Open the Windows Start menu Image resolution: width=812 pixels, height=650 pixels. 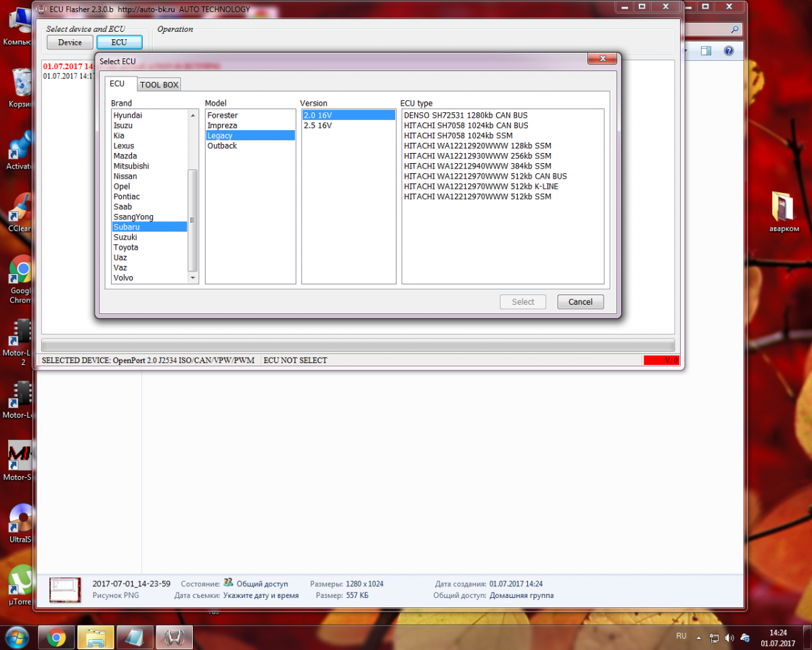click(16, 637)
